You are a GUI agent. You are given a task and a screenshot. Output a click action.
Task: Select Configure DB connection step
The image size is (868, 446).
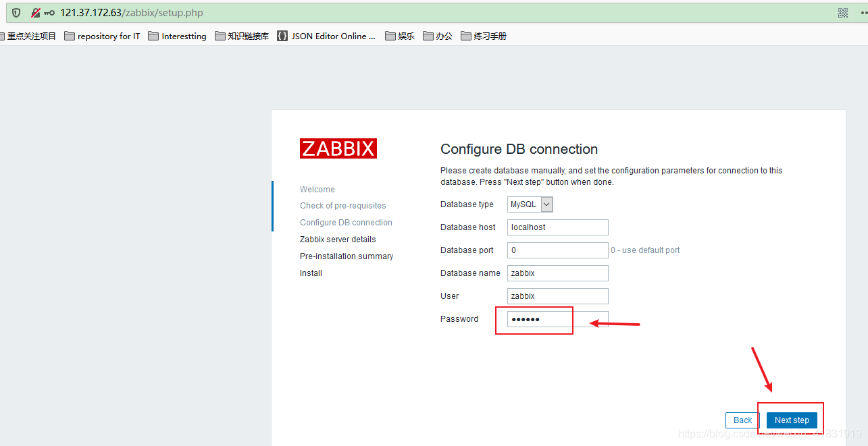pos(346,223)
